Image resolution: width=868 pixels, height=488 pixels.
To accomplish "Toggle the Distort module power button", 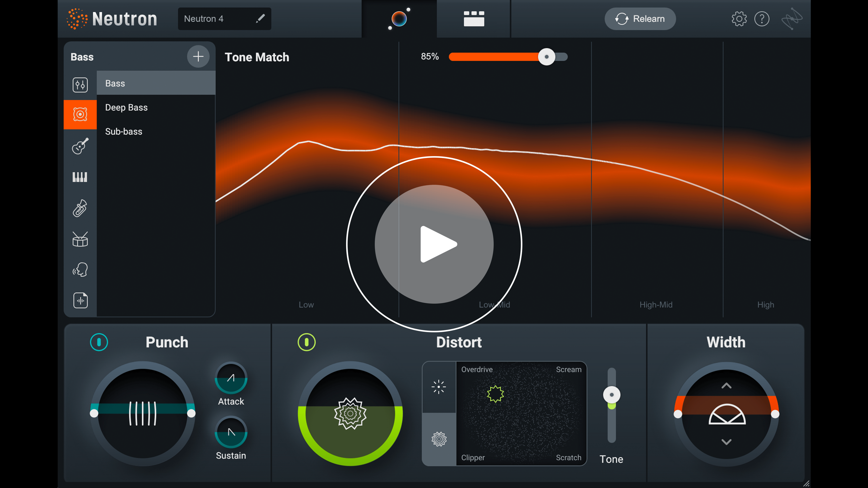I will pyautogui.click(x=307, y=342).
